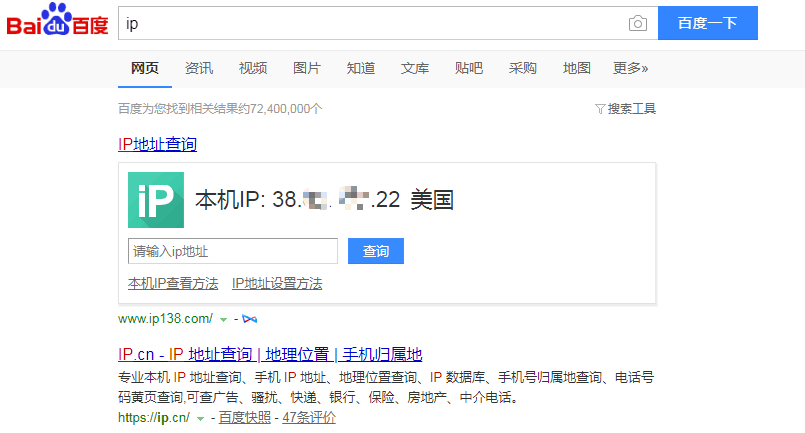Click the Baidu logo
This screenshot has height=433, width=805.
[58, 24]
